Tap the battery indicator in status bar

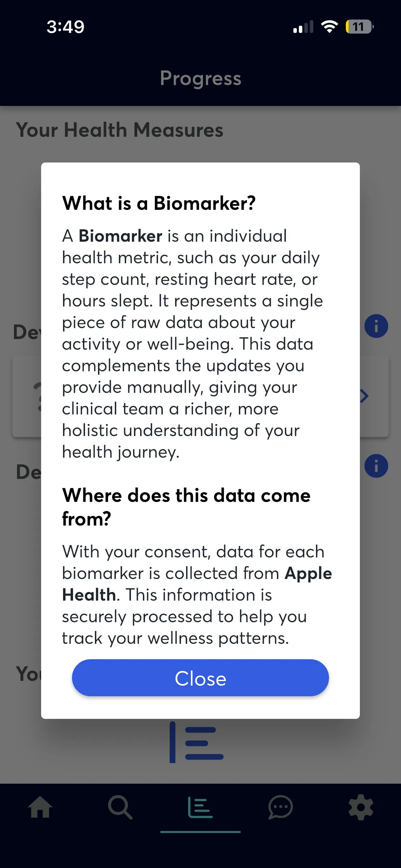click(359, 27)
